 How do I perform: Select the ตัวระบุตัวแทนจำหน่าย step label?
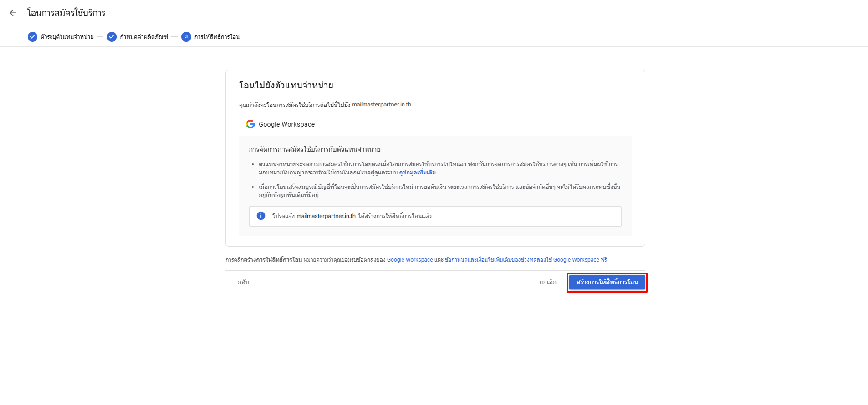[67, 37]
